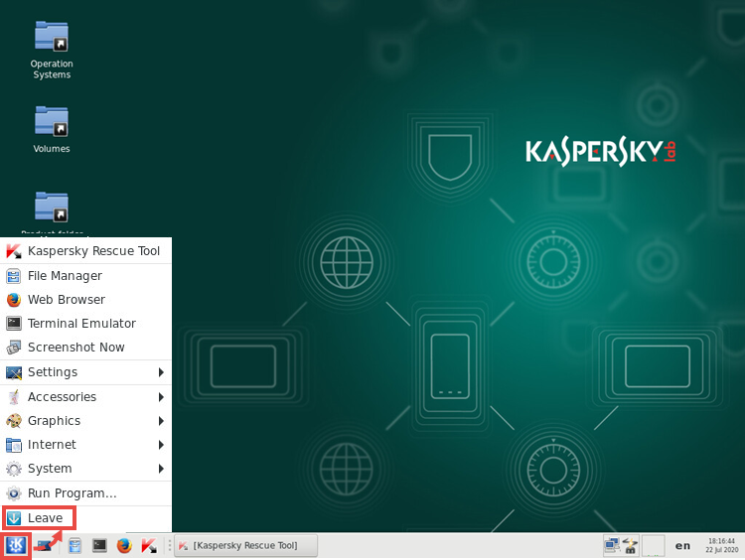Choose Screenshot Now from the menu
Image resolution: width=745 pixels, height=560 pixels.
(86, 348)
